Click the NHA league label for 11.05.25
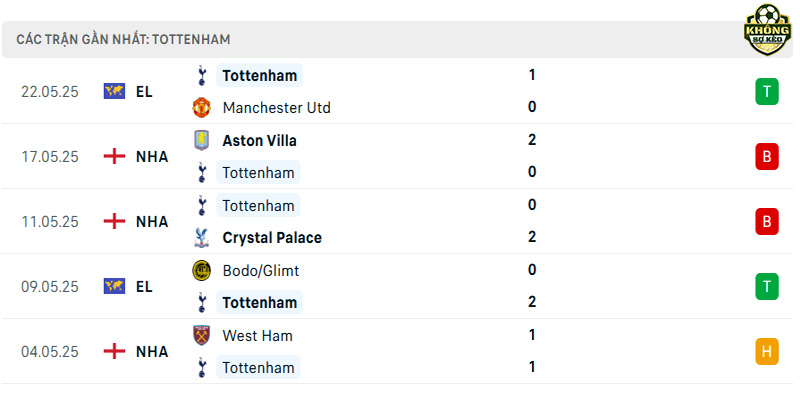 tap(152, 221)
